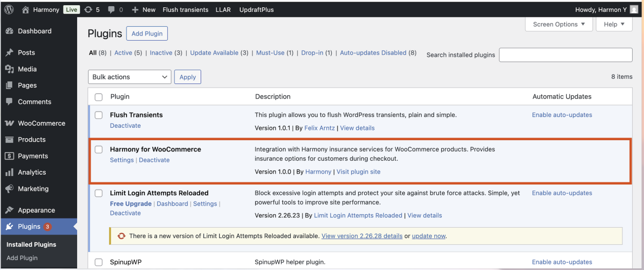
Task: Deactivate the Harmony for WooCommerce plugin
Action: point(154,160)
